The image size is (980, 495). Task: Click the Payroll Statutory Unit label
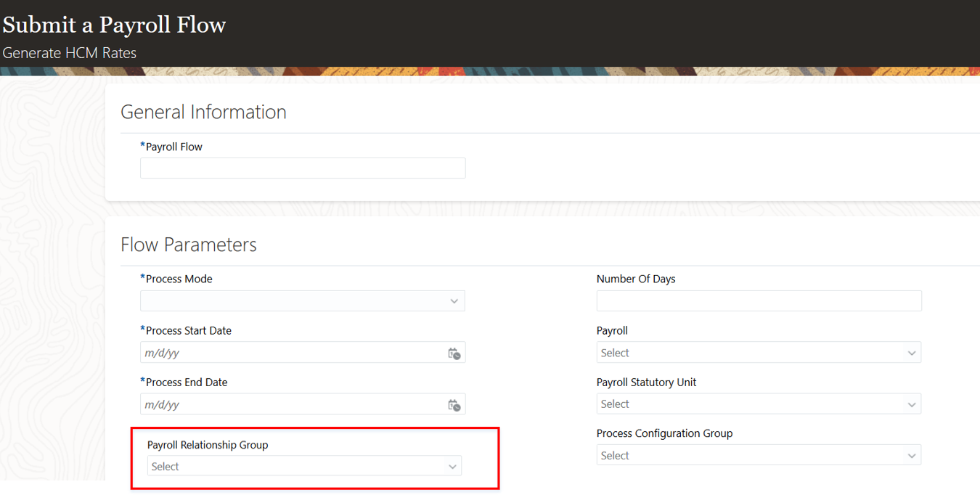(x=646, y=382)
